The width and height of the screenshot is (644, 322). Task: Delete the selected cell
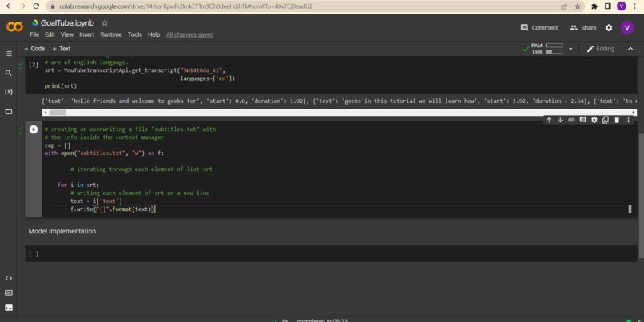[617, 120]
